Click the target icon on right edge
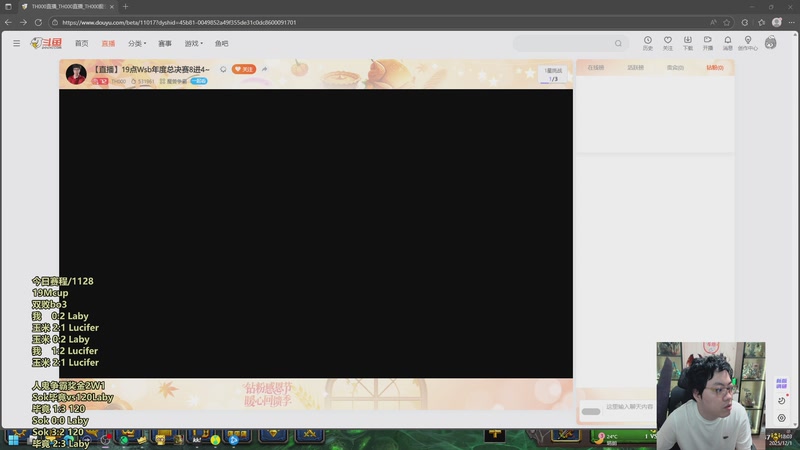The width and height of the screenshot is (800, 450). [781, 418]
